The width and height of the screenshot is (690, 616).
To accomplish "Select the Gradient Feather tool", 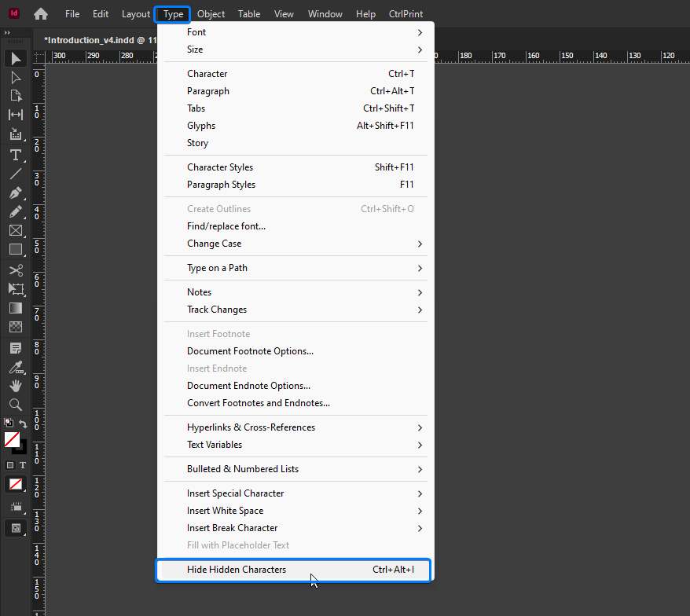I will coord(16,327).
